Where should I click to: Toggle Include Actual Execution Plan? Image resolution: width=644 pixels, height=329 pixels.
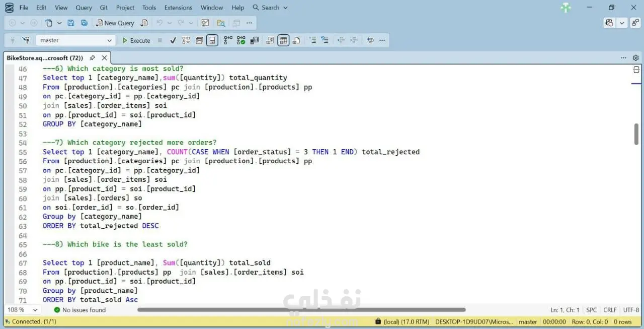point(228,40)
